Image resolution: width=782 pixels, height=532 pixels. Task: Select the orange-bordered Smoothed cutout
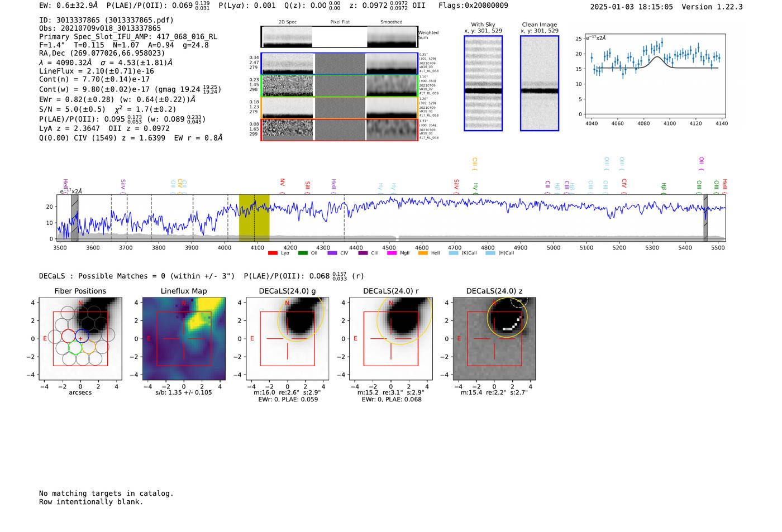[392, 108]
